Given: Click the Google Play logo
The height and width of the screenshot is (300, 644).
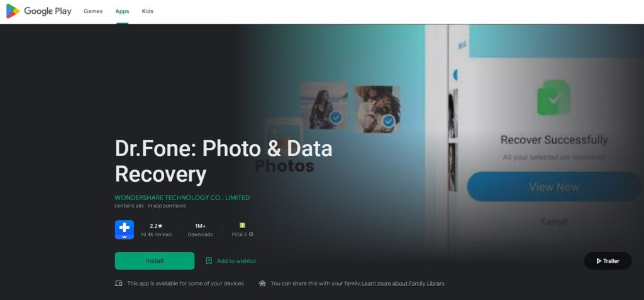Looking at the screenshot, I should [x=38, y=11].
